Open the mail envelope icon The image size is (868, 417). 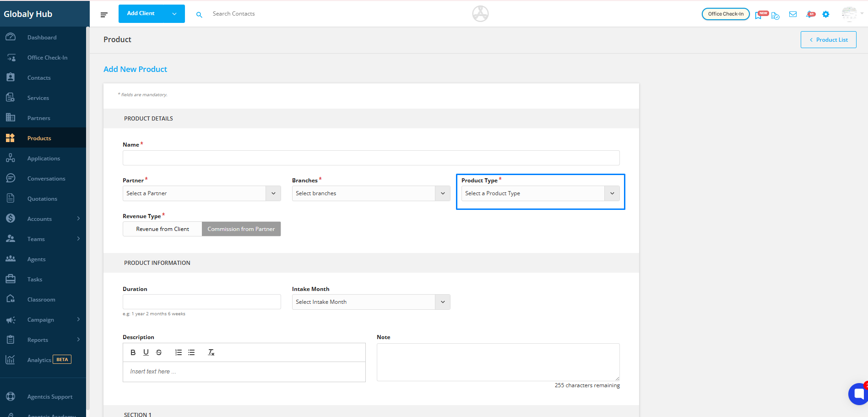click(793, 14)
